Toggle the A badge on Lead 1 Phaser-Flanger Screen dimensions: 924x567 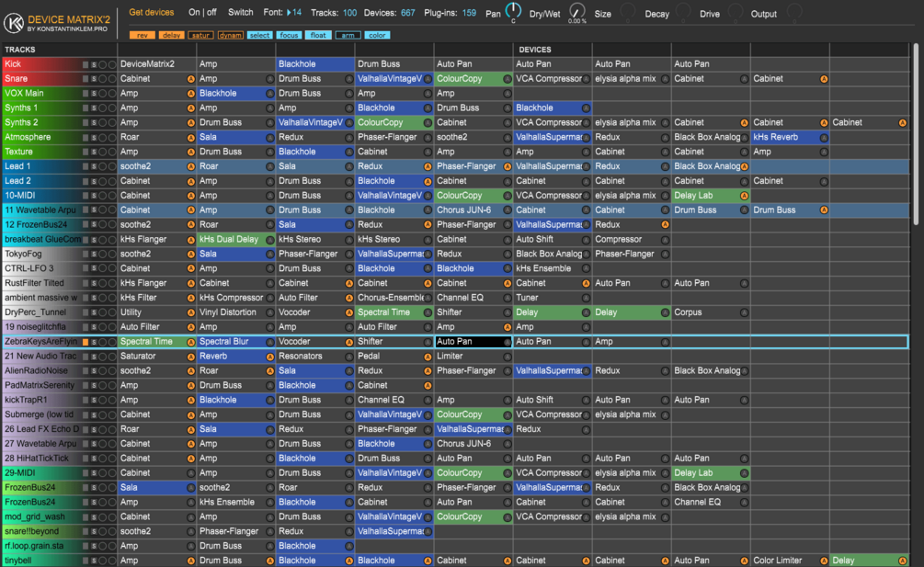pyautogui.click(x=507, y=166)
